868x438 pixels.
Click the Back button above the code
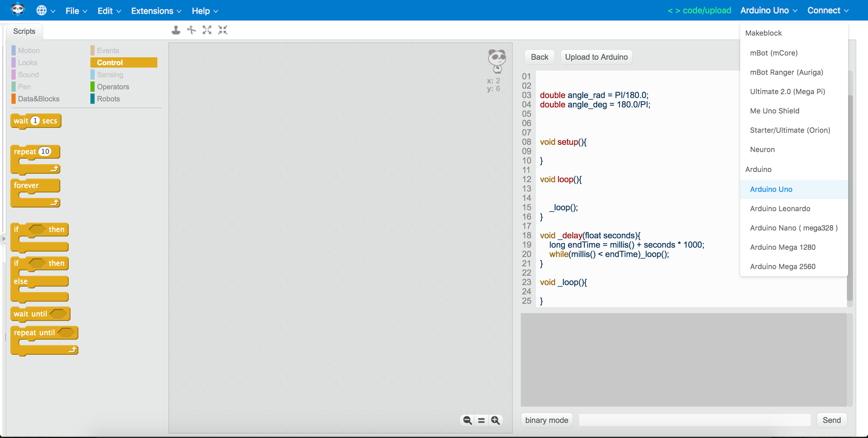(539, 57)
